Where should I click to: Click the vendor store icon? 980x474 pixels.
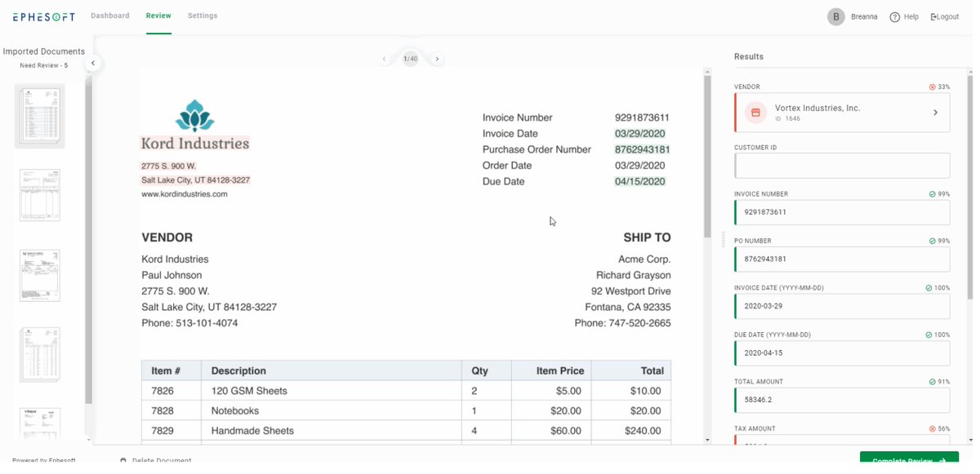click(x=755, y=113)
